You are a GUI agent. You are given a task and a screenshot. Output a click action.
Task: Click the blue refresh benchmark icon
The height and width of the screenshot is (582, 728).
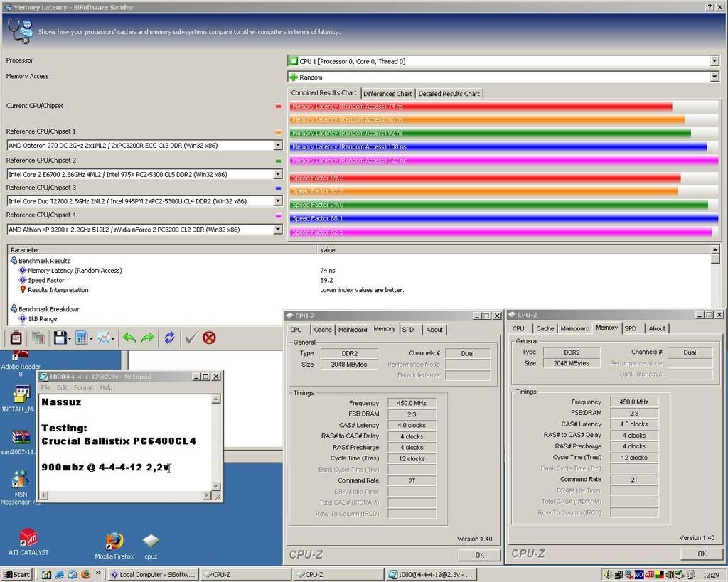click(x=169, y=338)
